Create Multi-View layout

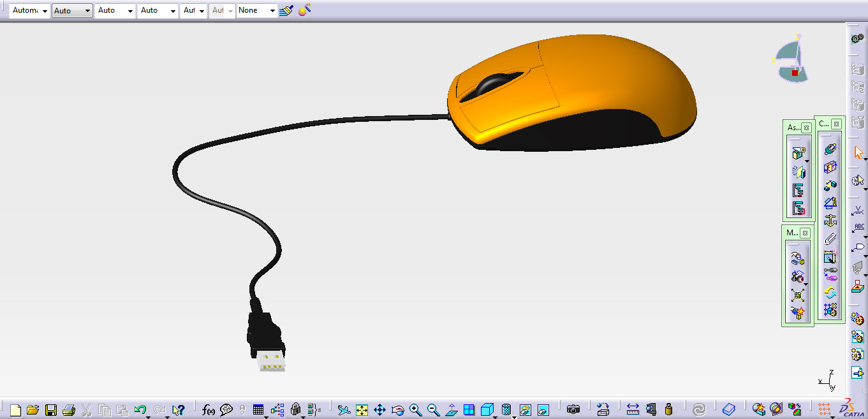pos(469,410)
